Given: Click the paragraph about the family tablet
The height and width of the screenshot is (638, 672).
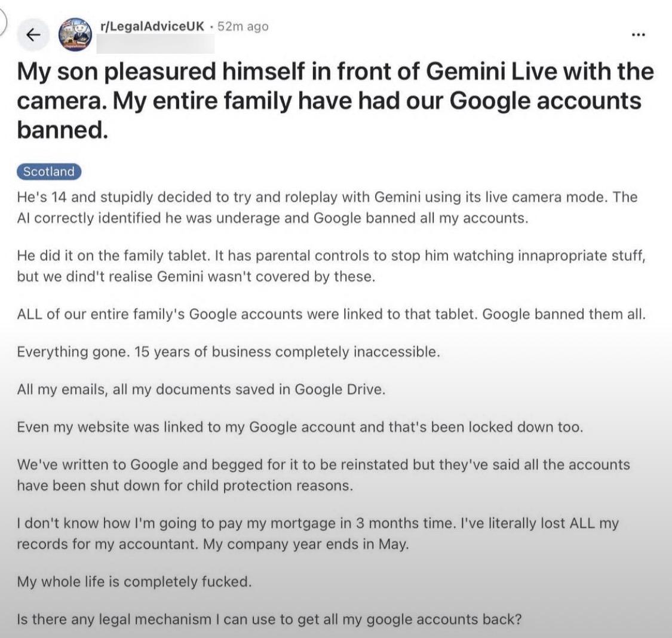Looking at the screenshot, I should (x=331, y=266).
